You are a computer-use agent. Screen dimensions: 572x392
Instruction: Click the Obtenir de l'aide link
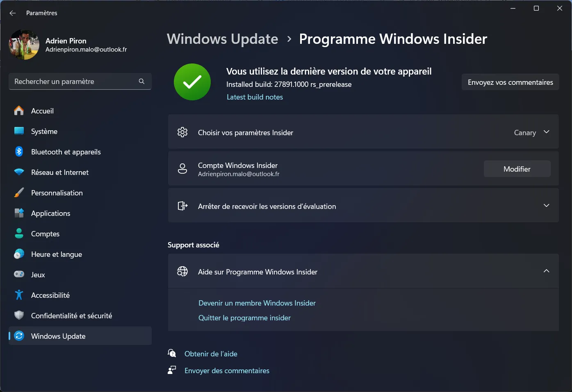(x=211, y=354)
